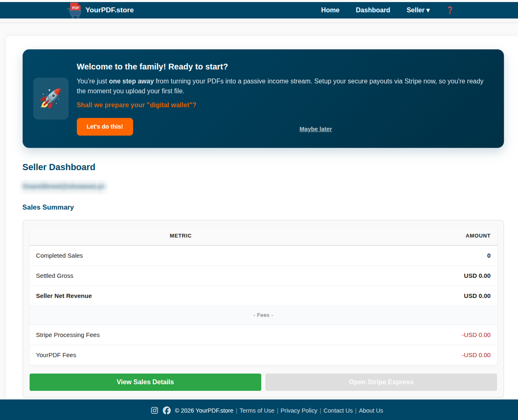Open the Privacy Policy link
518x420 pixels.
[299, 411]
